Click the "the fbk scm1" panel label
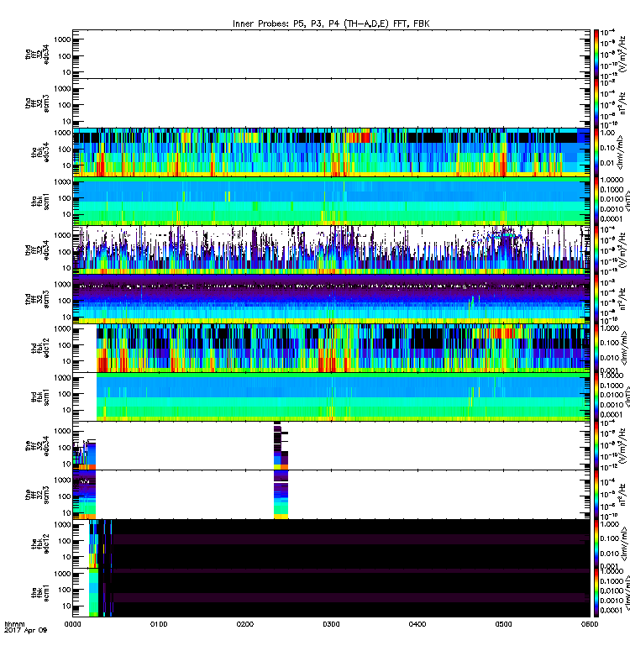The height and width of the screenshot is (672, 630). pyautogui.click(x=40, y=593)
